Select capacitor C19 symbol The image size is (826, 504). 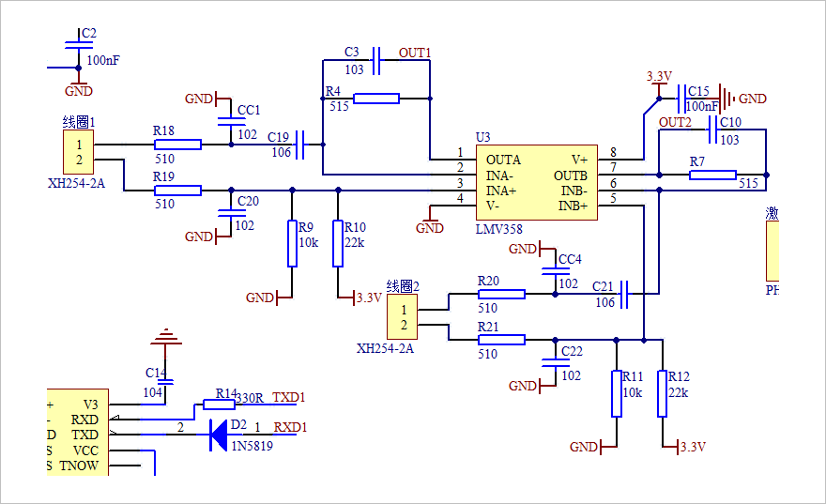(x=299, y=145)
